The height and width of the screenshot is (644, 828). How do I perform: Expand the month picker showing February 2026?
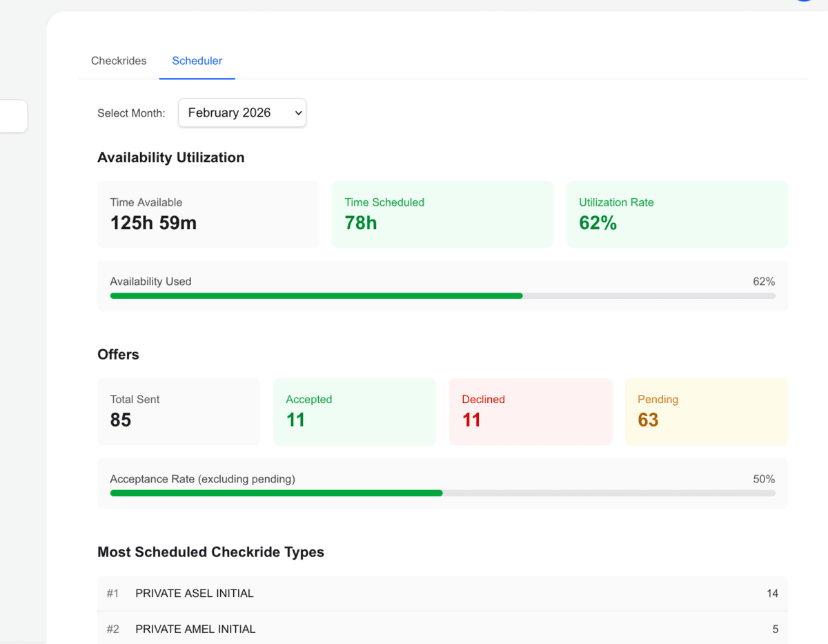[x=241, y=113]
